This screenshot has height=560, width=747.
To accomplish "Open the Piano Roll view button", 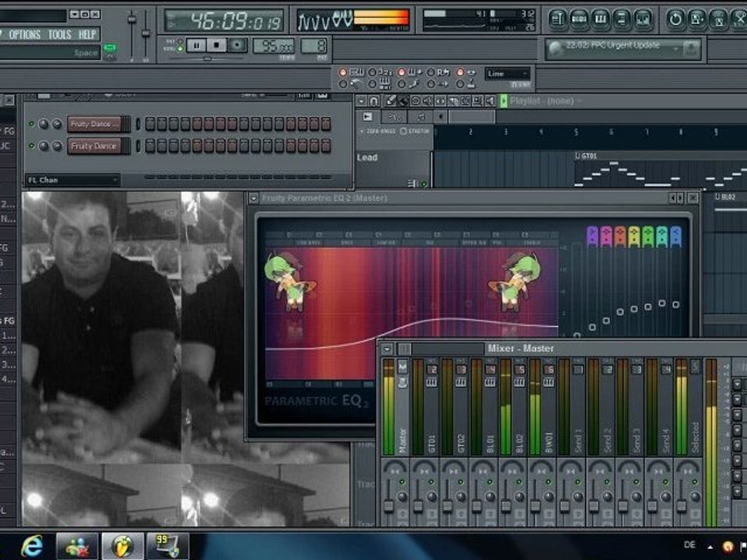I will pyautogui.click(x=600, y=19).
